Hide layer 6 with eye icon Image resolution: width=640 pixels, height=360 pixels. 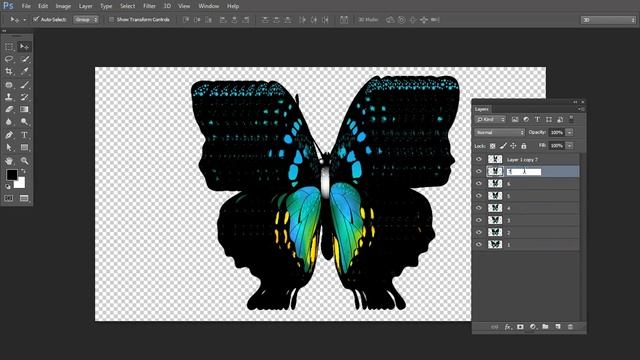[479, 184]
